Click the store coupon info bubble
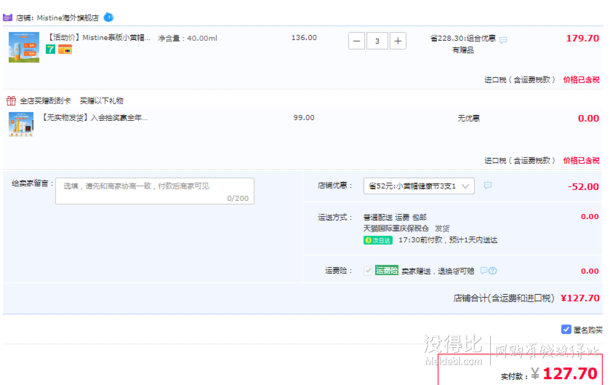The width and height of the screenshot is (610, 385). (x=488, y=185)
